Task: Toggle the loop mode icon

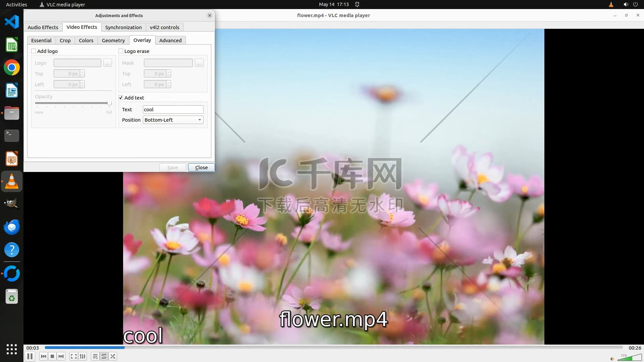Action: pyautogui.click(x=104, y=356)
